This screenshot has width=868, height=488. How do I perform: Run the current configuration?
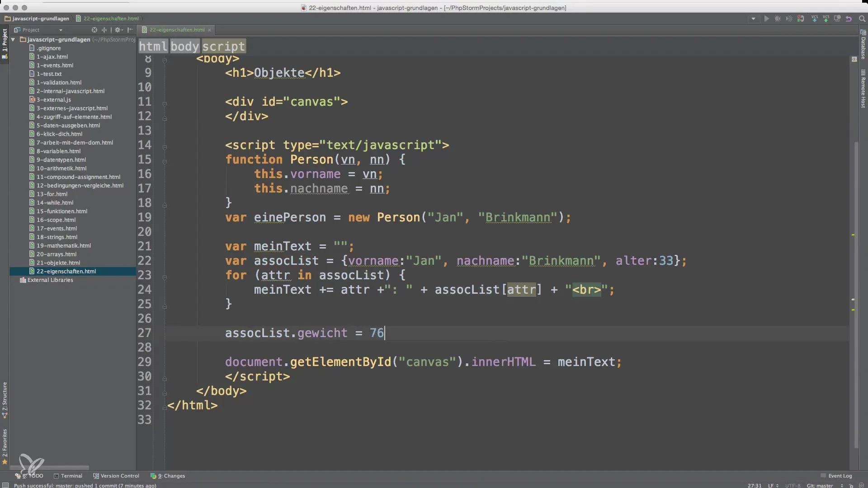(x=766, y=19)
